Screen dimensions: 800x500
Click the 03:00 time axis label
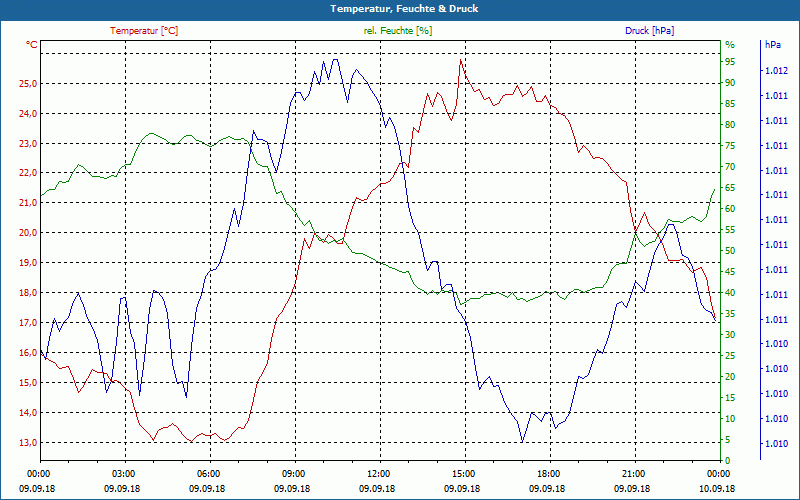(x=123, y=473)
